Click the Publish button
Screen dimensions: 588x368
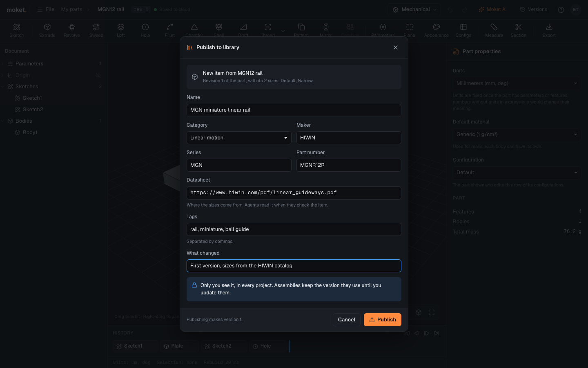(x=383, y=320)
